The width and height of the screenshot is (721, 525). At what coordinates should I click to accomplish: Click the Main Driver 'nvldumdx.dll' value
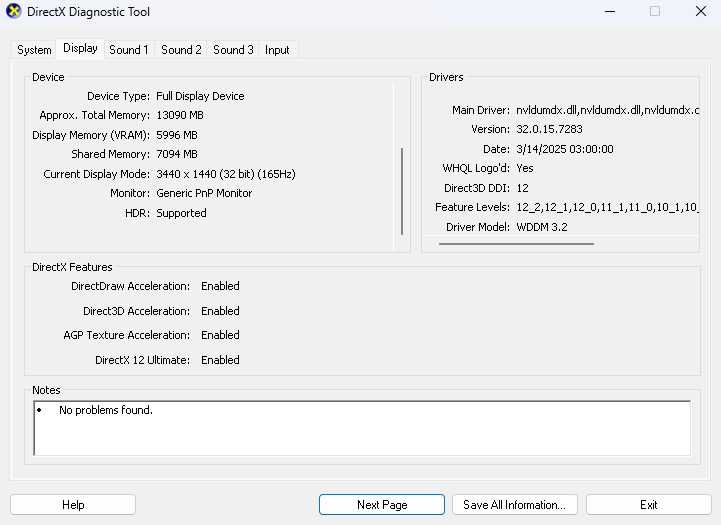(607, 110)
